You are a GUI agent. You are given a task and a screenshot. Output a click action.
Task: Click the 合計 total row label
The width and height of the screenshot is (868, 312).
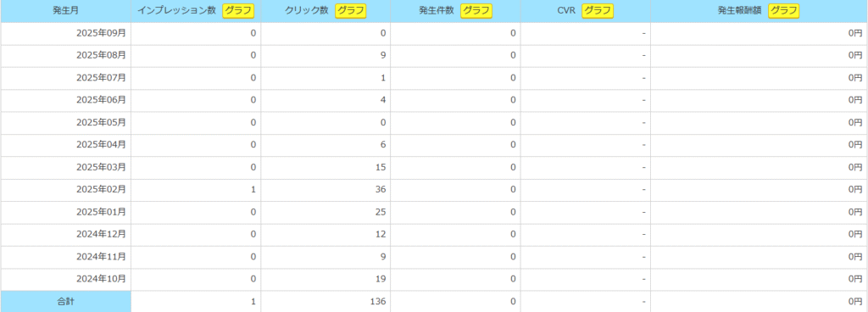(65, 302)
